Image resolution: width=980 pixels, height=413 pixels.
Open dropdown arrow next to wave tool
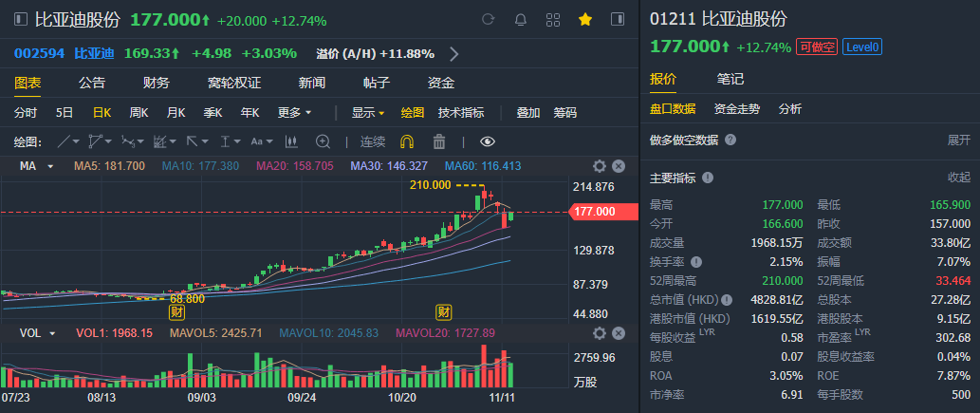click(x=140, y=142)
